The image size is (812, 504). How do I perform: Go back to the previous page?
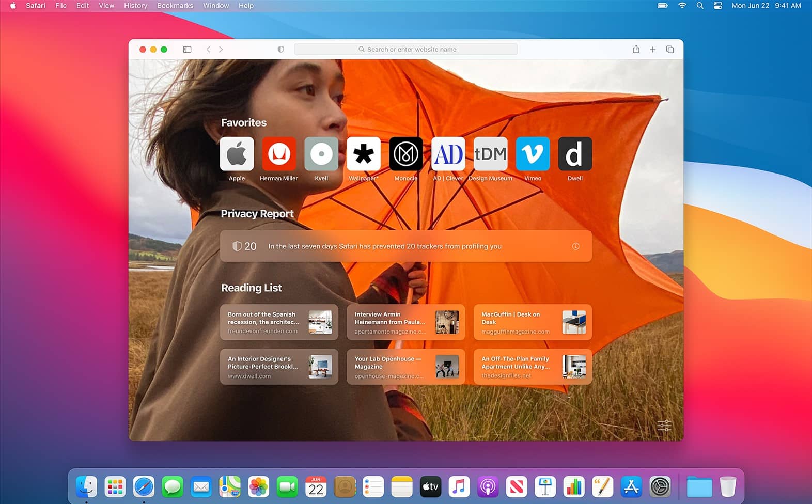(208, 50)
